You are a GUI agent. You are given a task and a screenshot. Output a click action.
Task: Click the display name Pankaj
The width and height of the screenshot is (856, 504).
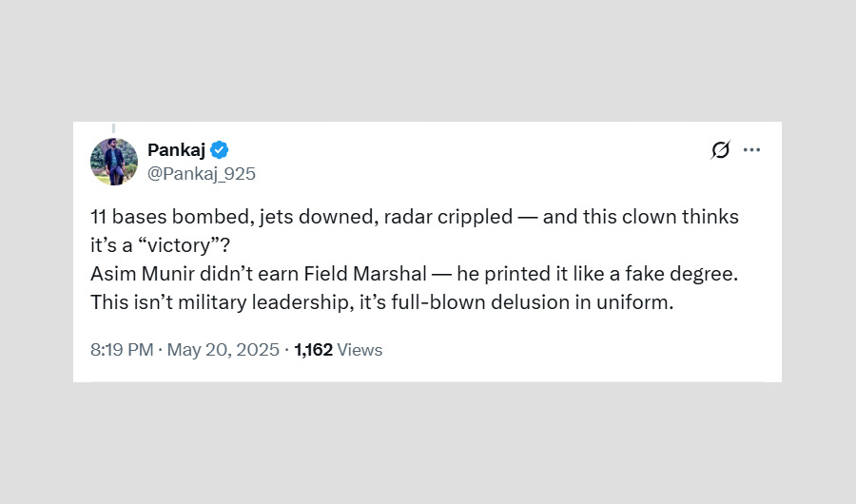click(176, 150)
